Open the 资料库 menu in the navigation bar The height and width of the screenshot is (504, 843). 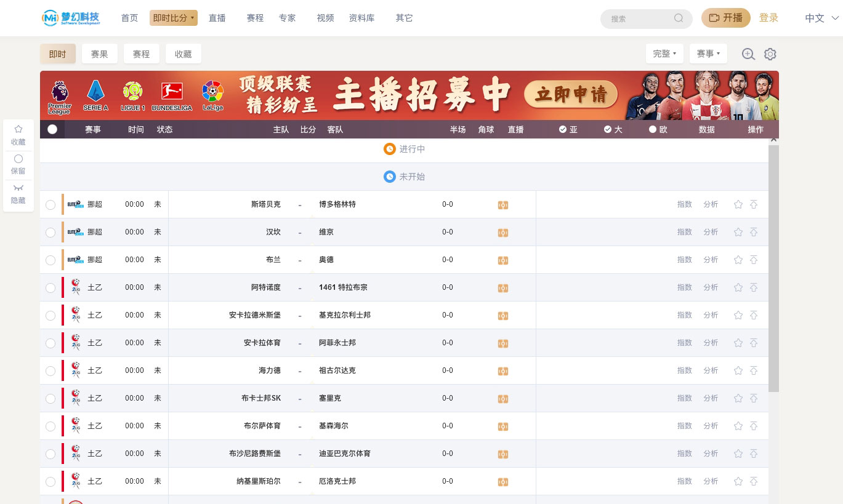tap(362, 18)
